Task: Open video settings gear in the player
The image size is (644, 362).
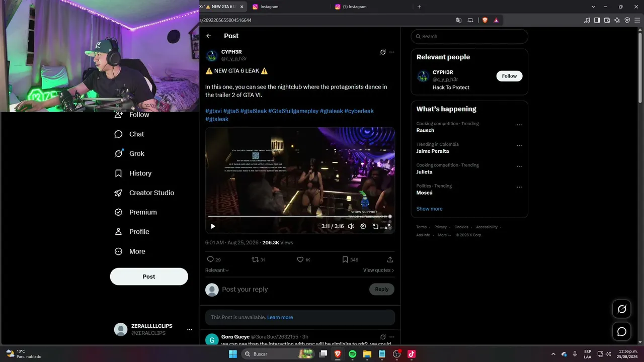Action: (364, 226)
